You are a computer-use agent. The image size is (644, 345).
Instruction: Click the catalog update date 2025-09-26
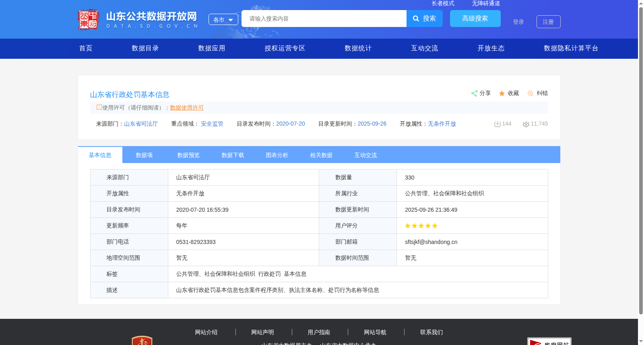click(x=372, y=124)
